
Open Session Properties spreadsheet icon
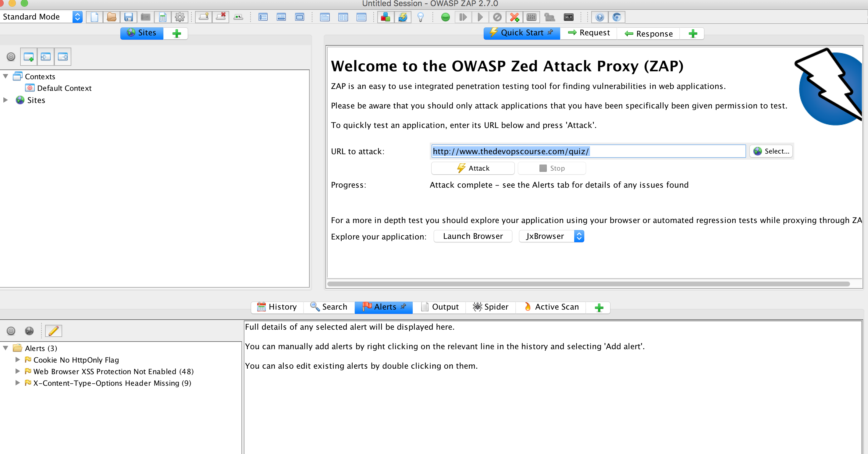[163, 17]
